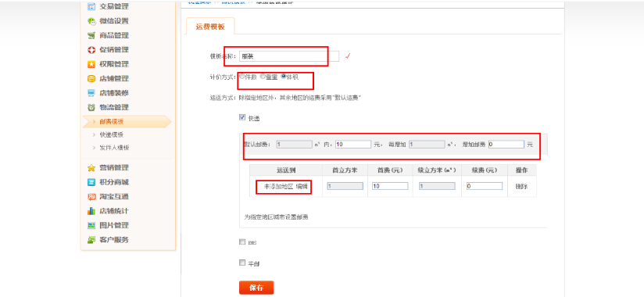Open 交易管理 menu section
Screen dimensions: 644x297
pyautogui.click(x=114, y=6)
